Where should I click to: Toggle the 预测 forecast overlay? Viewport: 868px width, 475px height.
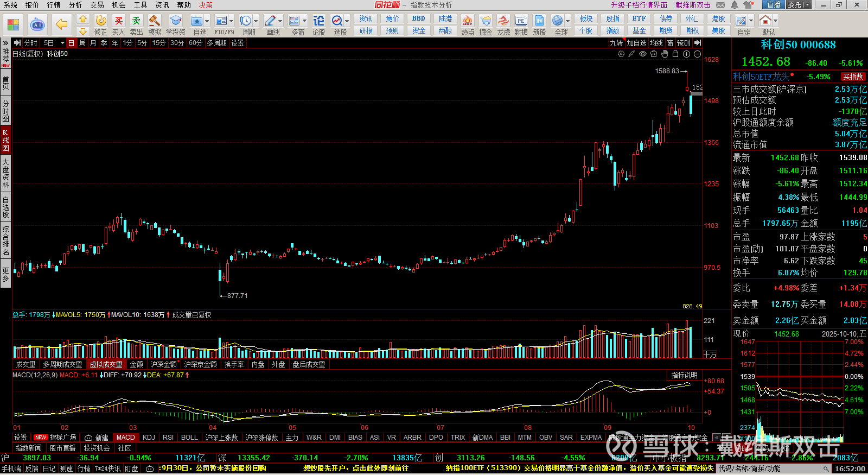[x=684, y=43]
